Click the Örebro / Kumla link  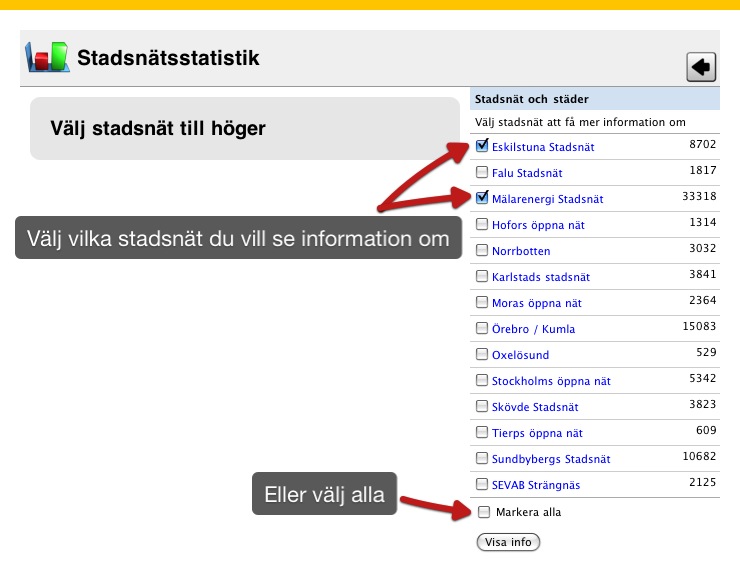tap(533, 329)
